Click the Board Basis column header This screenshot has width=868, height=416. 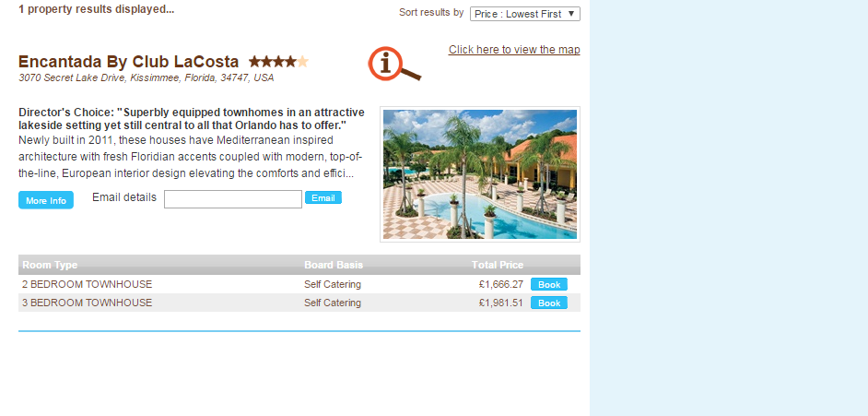334,265
